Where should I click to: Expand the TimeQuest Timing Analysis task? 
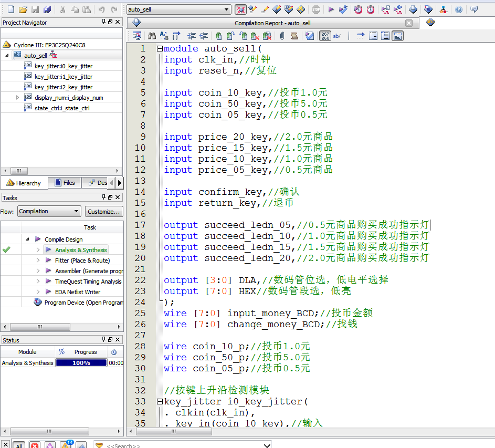(38, 281)
